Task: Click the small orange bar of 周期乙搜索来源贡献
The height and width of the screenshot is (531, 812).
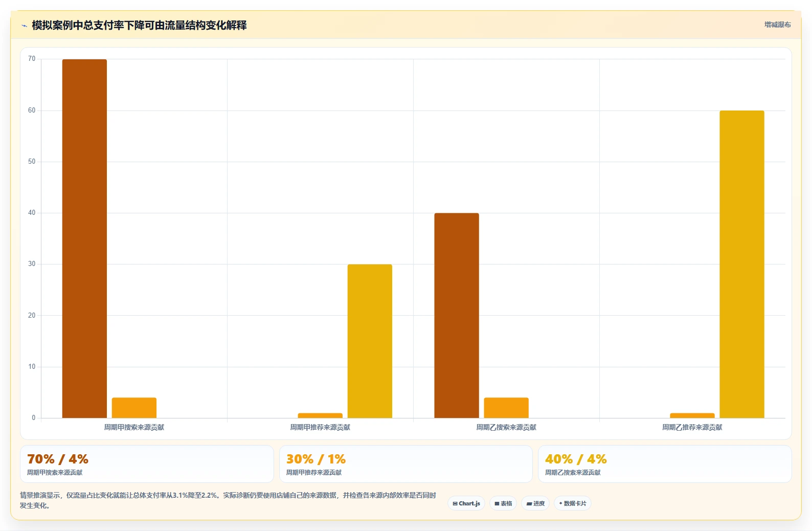Action: (506, 408)
